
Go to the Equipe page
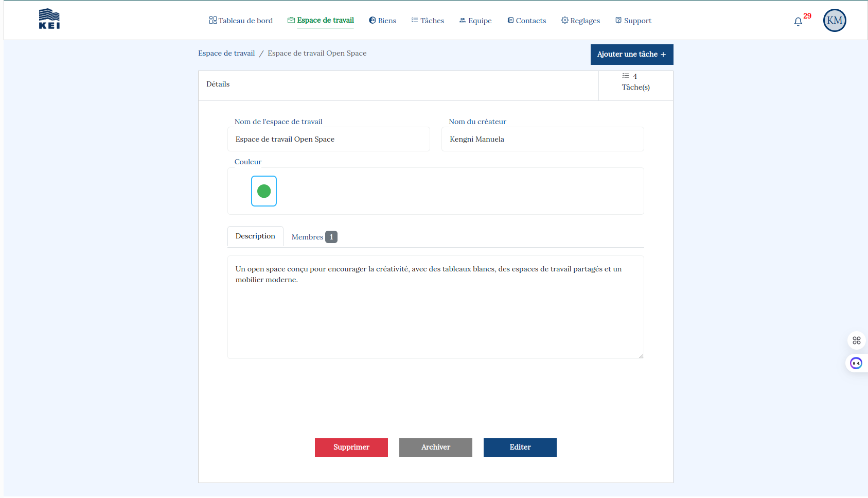[x=475, y=21]
